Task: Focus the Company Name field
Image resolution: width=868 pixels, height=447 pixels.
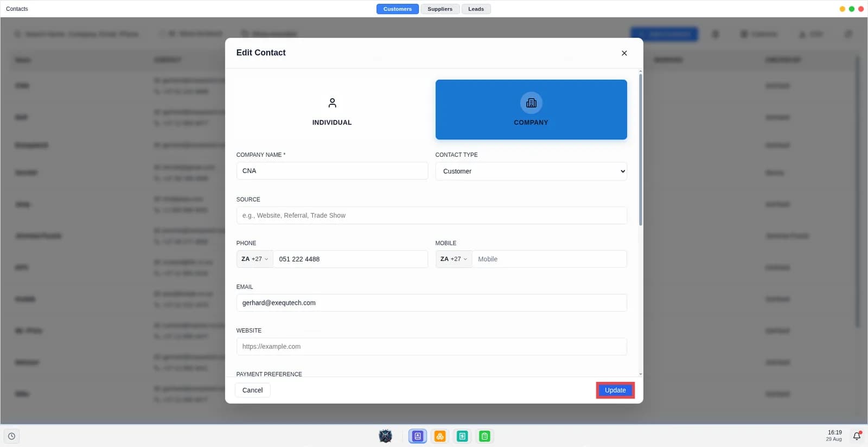Action: [x=332, y=171]
